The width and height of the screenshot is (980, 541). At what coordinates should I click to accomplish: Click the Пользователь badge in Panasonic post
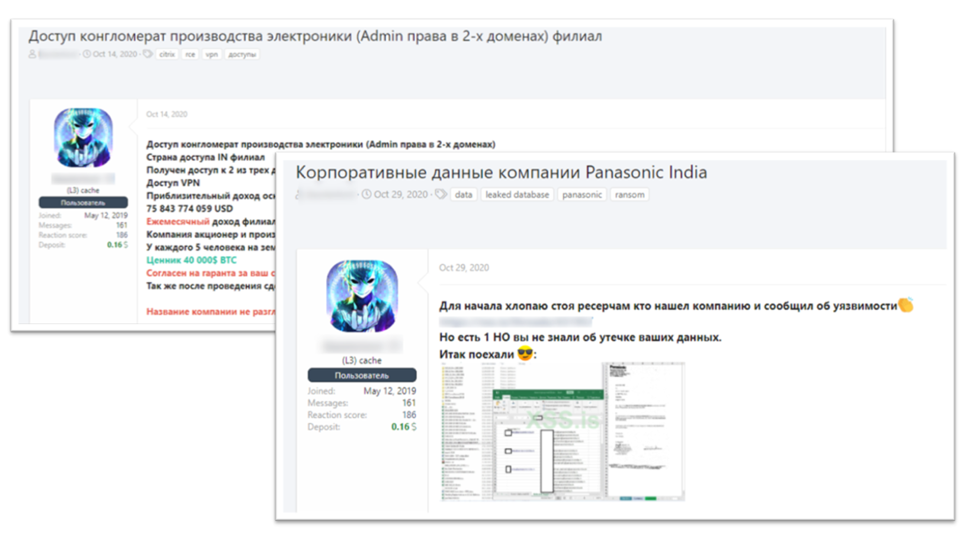pos(362,375)
